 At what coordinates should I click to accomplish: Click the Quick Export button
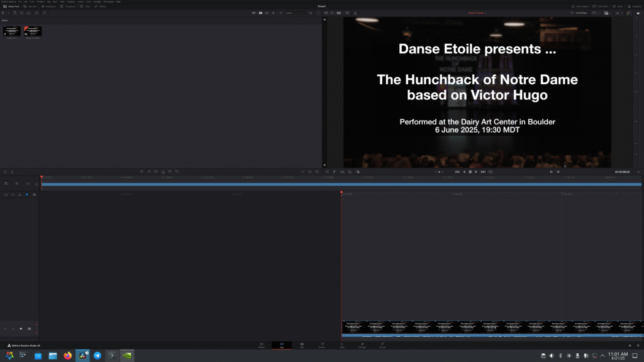tap(580, 6)
